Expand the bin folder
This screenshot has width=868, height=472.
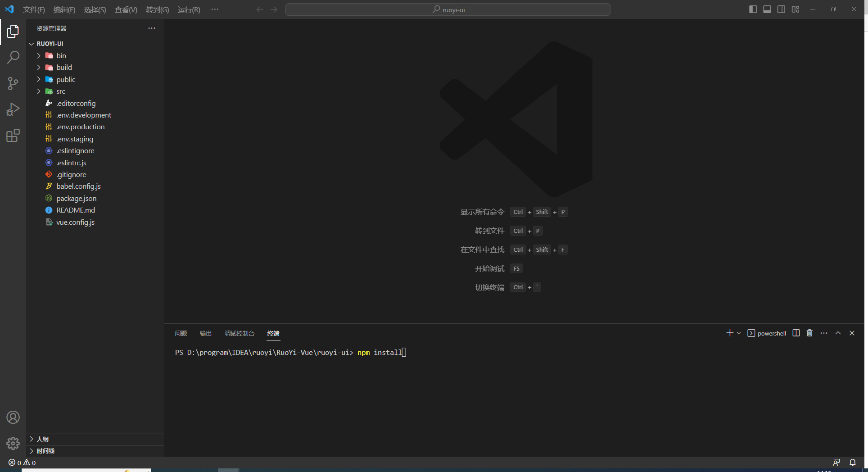click(x=95, y=55)
